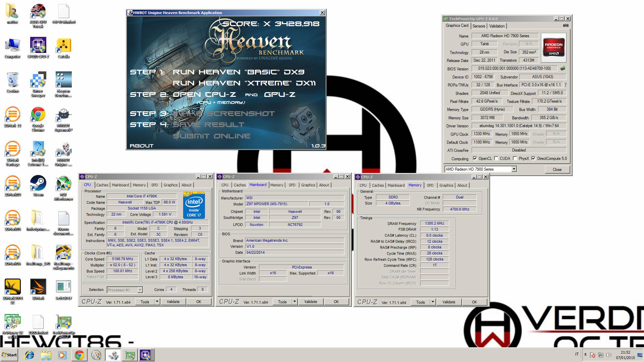Click OK in Mainboard CPU-Z window
The height and width of the screenshot is (362, 644).
[336, 302]
